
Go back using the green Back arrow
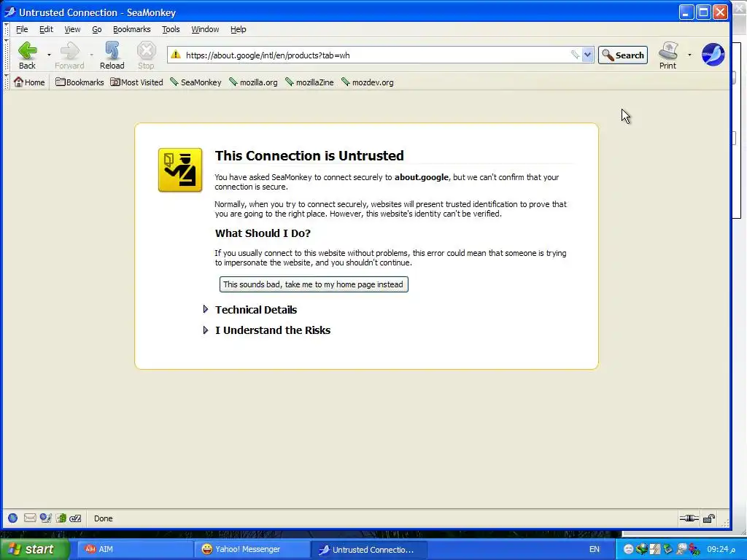tap(27, 55)
